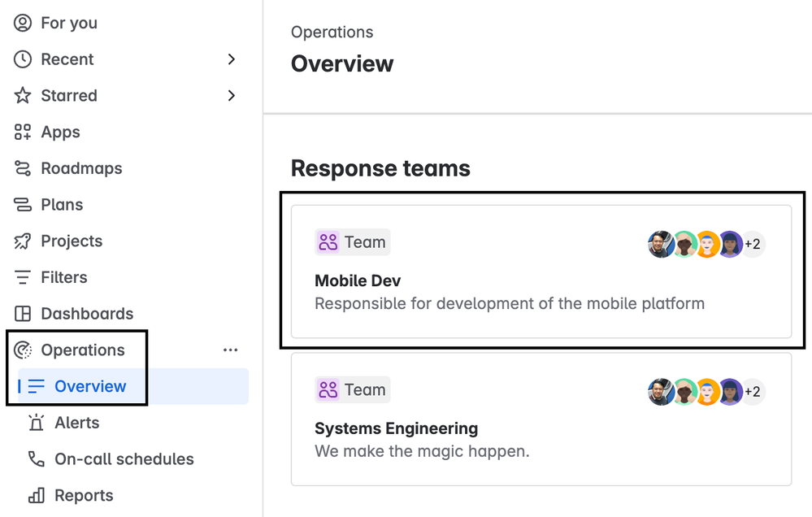The width and height of the screenshot is (812, 517).
Task: Expand the Recent submenu chevron
Action: 232,59
